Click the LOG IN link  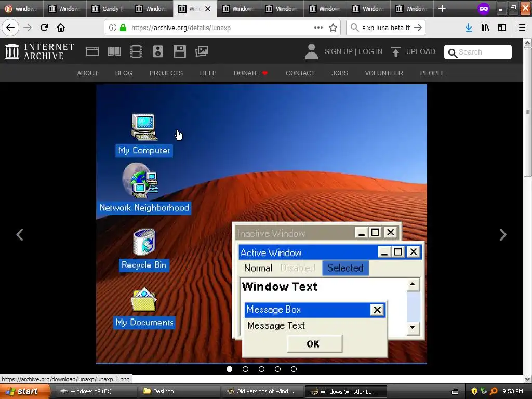370,51
